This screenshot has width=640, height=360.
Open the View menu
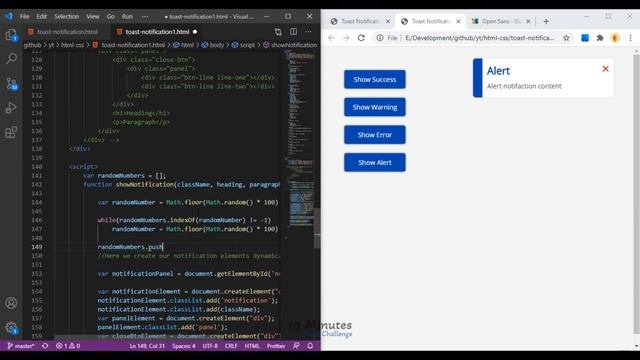(93, 16)
